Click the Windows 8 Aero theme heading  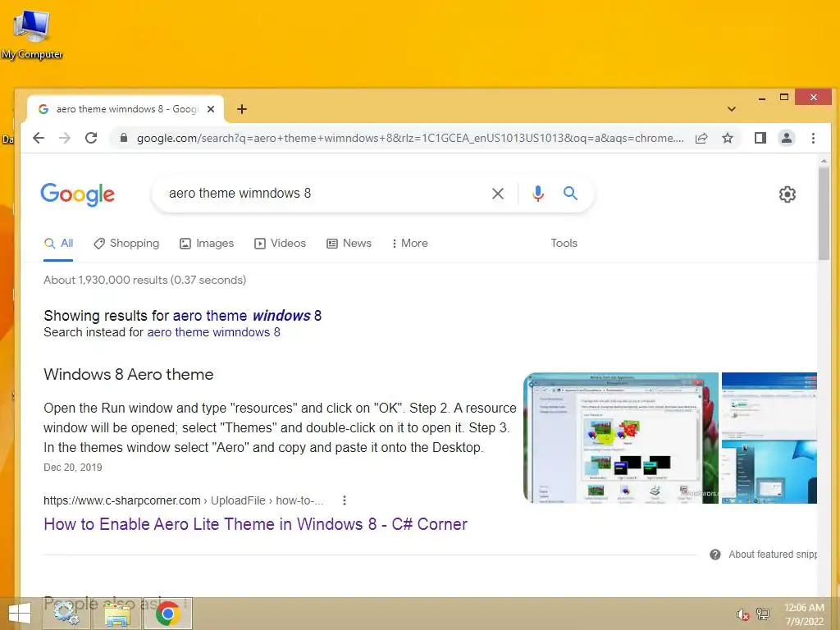pos(129,374)
